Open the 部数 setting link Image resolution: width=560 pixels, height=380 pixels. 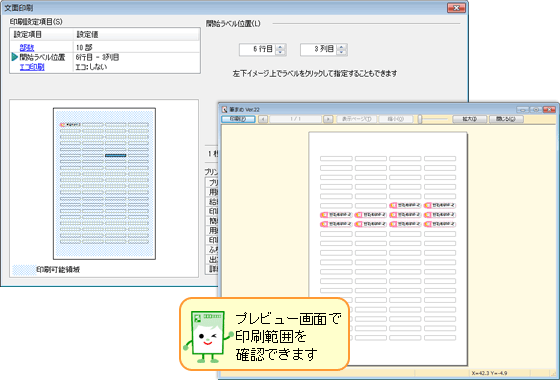[27, 47]
